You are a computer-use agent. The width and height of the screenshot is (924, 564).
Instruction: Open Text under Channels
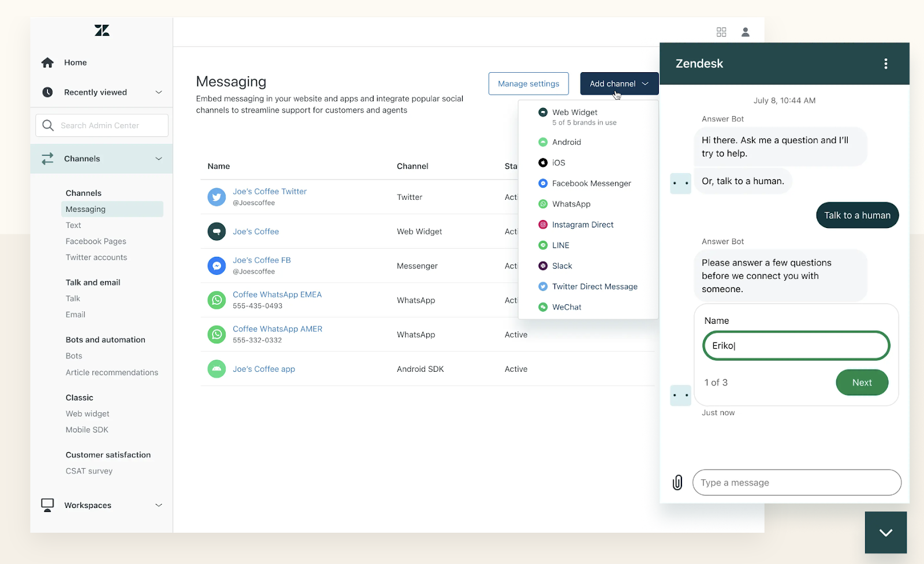tap(73, 225)
